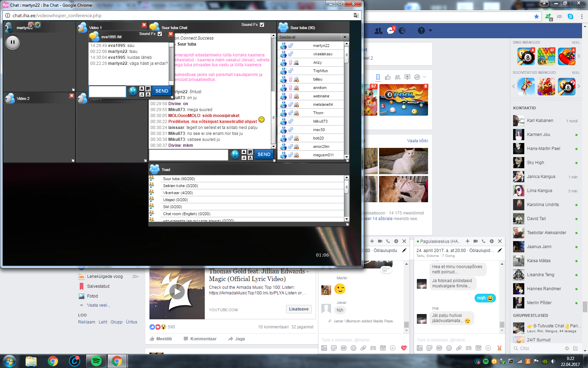Open Facebook notifications globe icon
This screenshot has width=588, height=368.
coord(402,31)
